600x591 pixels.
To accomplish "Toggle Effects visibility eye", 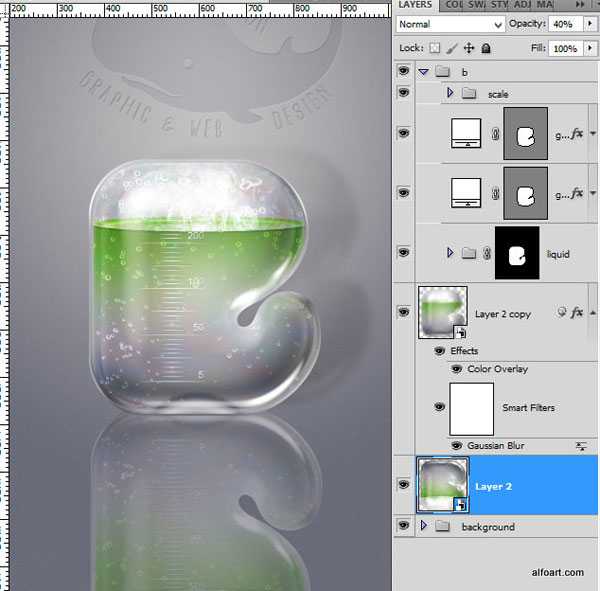I will (440, 351).
